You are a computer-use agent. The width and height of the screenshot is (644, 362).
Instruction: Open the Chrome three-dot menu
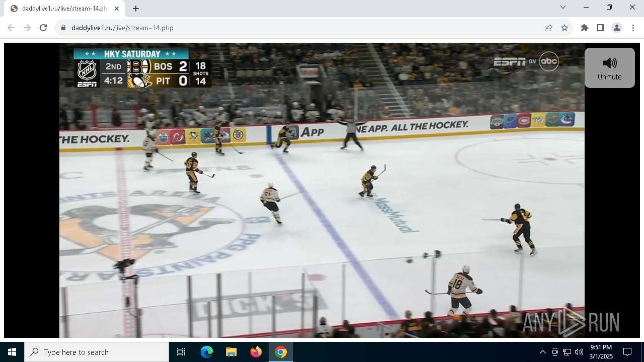coord(633,28)
